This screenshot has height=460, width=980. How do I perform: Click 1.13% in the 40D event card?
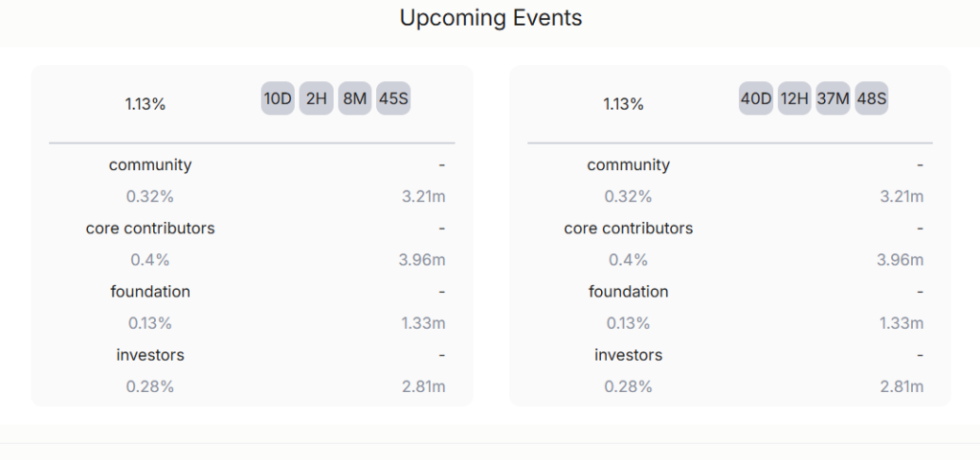(623, 104)
